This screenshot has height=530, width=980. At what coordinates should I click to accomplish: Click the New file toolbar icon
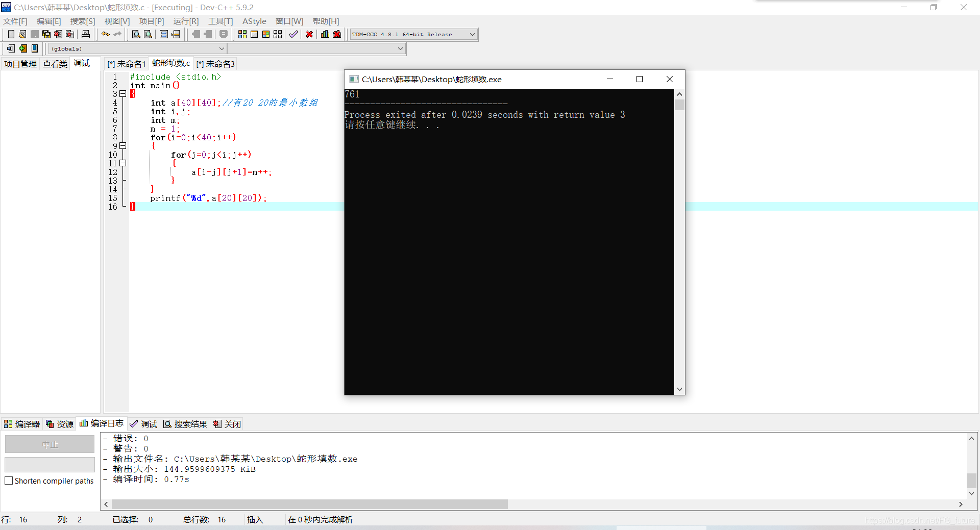[x=11, y=34]
